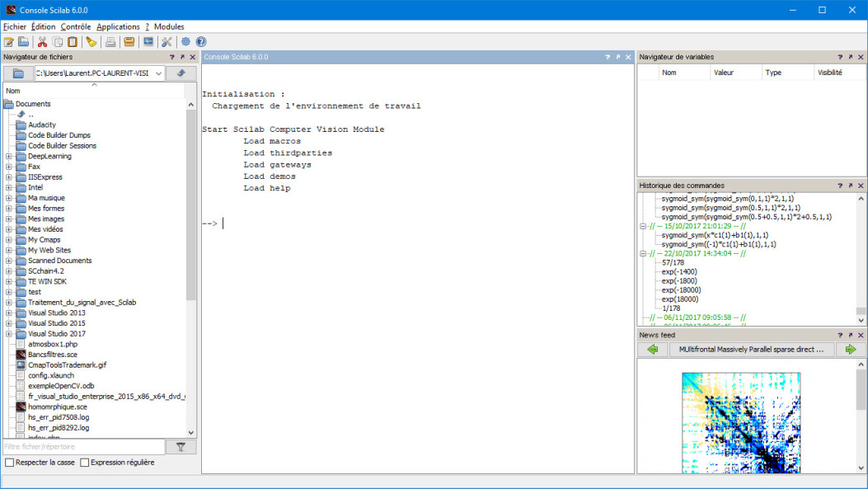The image size is (868, 489).
Task: Expand the Mes images folder node
Action: (9, 219)
